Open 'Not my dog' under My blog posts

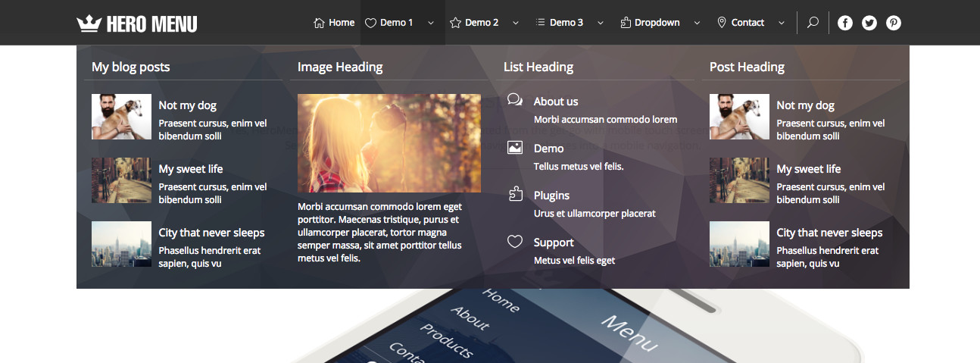188,105
